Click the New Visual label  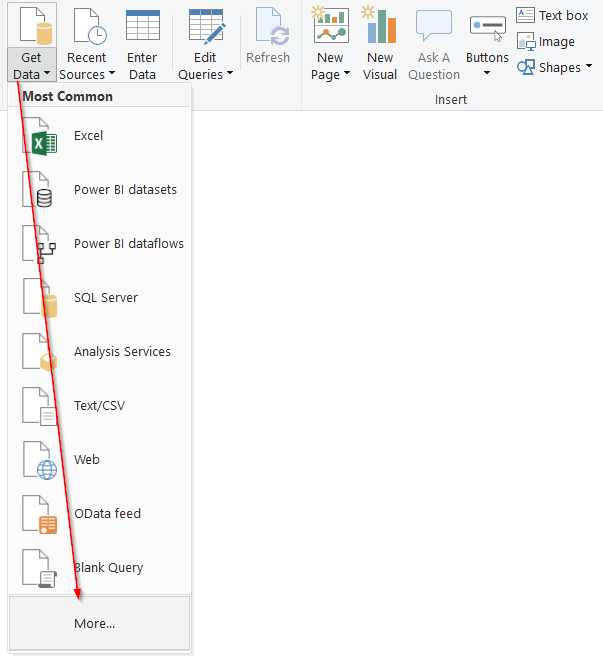[380, 66]
